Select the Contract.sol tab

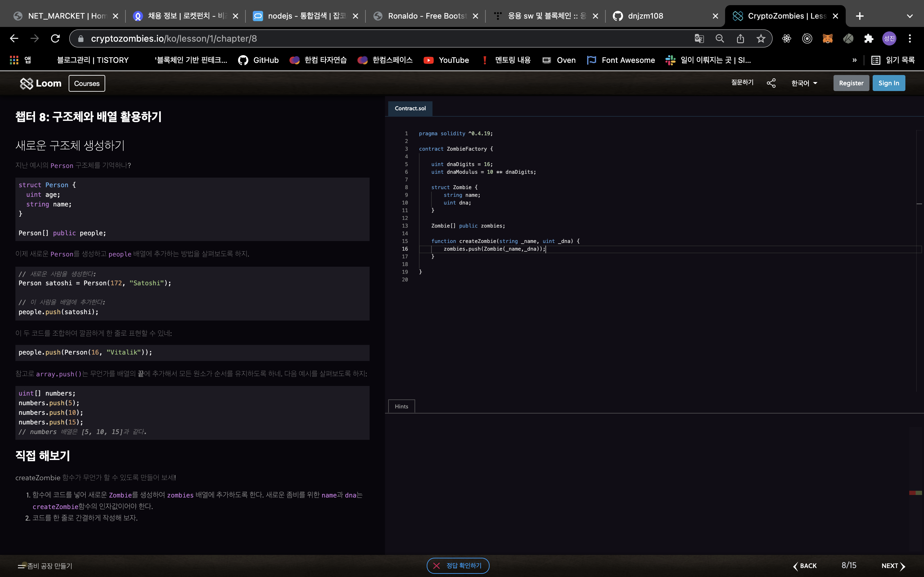click(410, 108)
